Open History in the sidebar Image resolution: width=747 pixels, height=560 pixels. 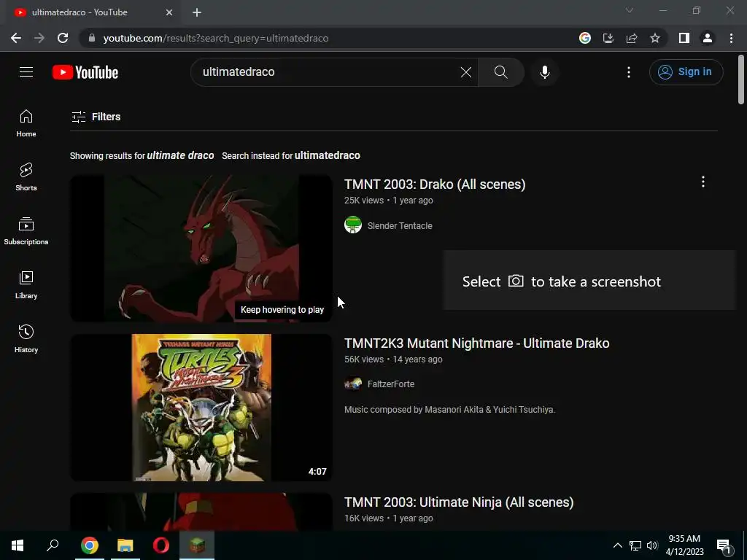click(x=26, y=338)
